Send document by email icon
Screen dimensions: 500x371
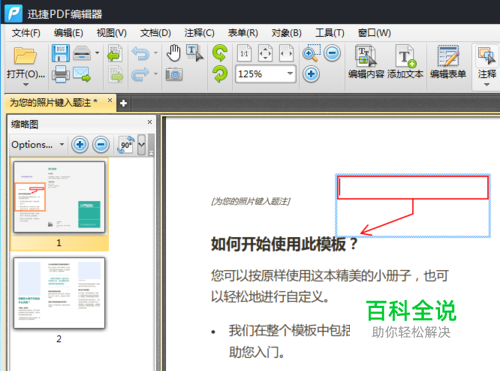pyautogui.click(x=82, y=74)
